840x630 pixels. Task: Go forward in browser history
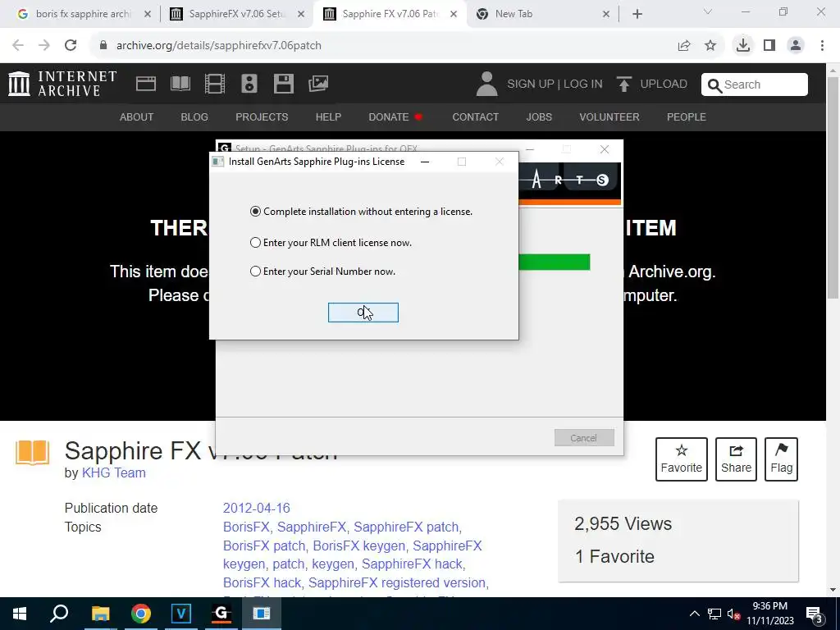44,46
